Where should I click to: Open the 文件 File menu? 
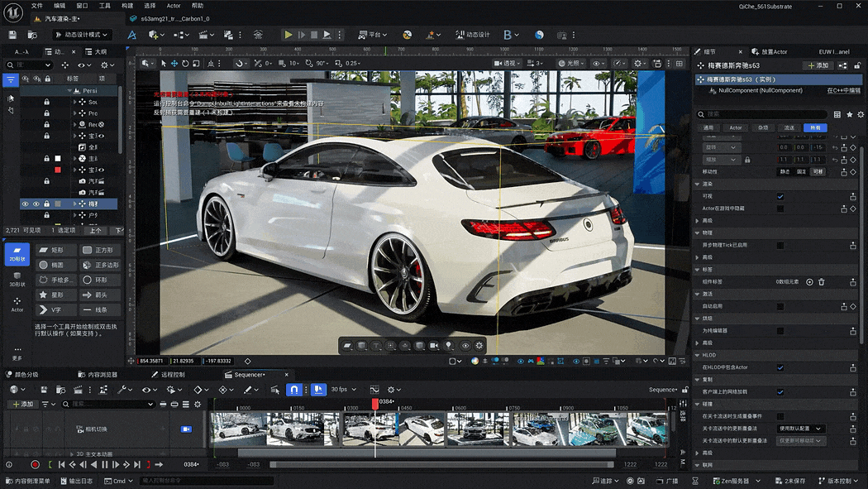[x=37, y=6]
